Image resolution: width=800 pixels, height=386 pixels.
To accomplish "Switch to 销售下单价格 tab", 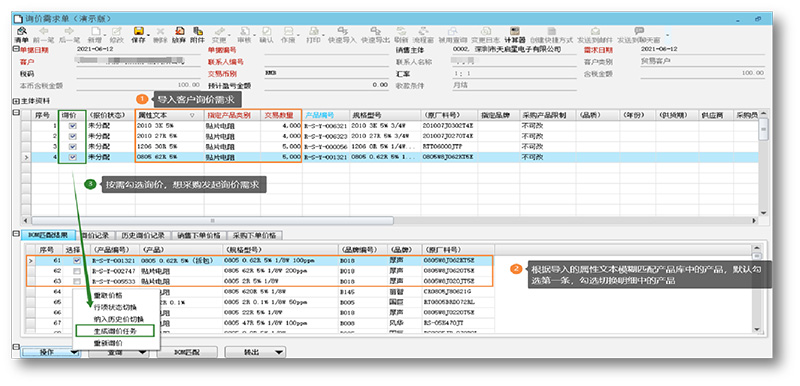I will pyautogui.click(x=199, y=236).
